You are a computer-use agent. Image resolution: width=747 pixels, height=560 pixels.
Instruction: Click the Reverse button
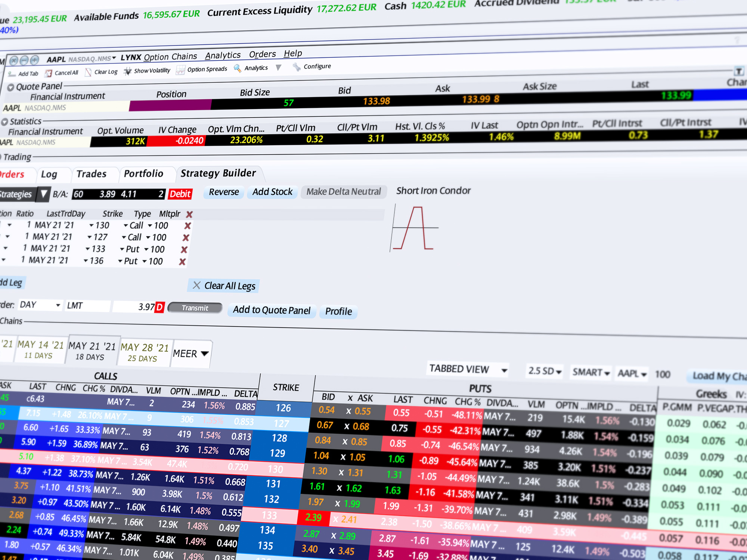coord(224,192)
